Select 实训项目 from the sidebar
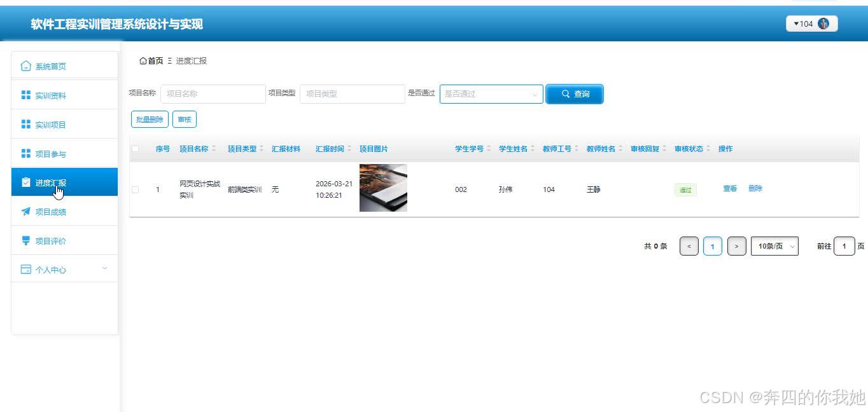This screenshot has height=412, width=868. (65, 125)
